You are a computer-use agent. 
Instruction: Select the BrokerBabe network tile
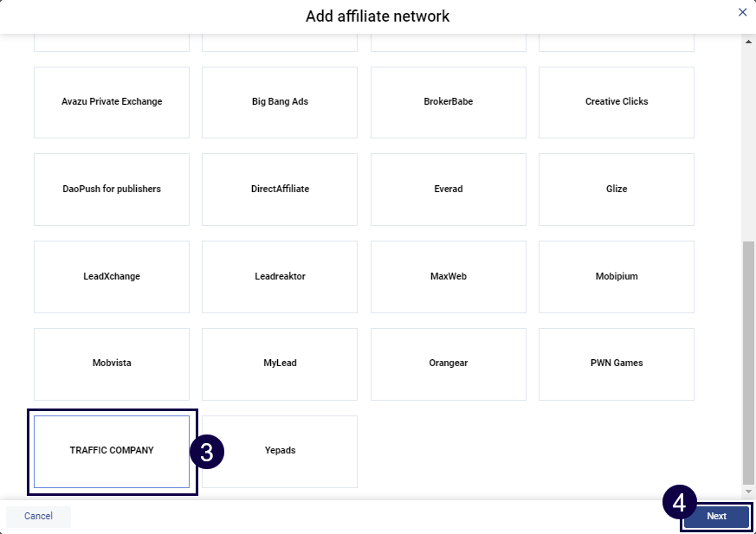[x=448, y=102]
